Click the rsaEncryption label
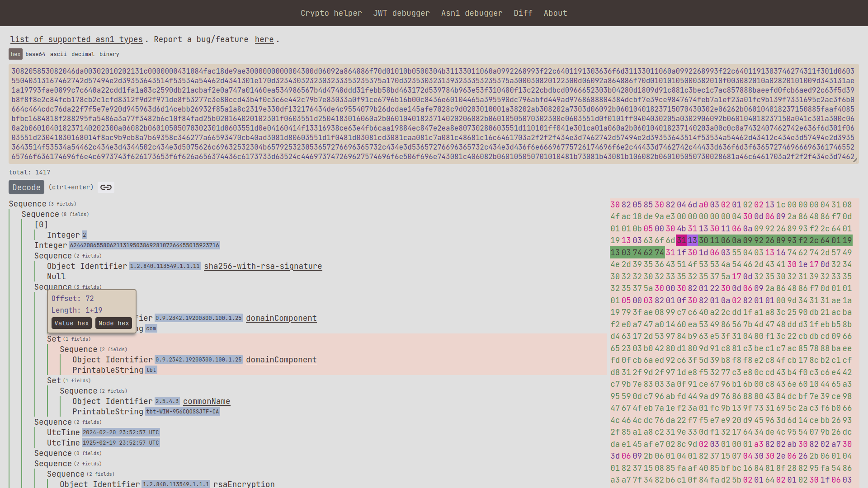868x488 pixels. 244,484
